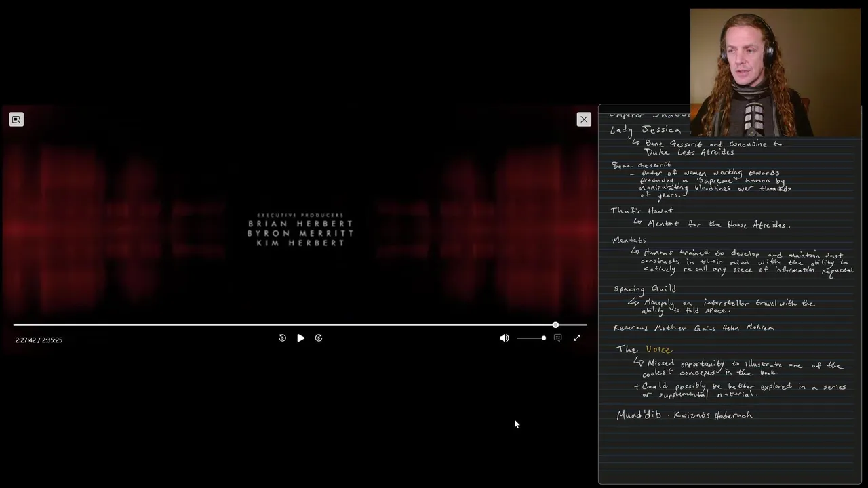Click the 'Lady Jessica' note heading
Screen dimensions: 868x488
tap(645, 129)
